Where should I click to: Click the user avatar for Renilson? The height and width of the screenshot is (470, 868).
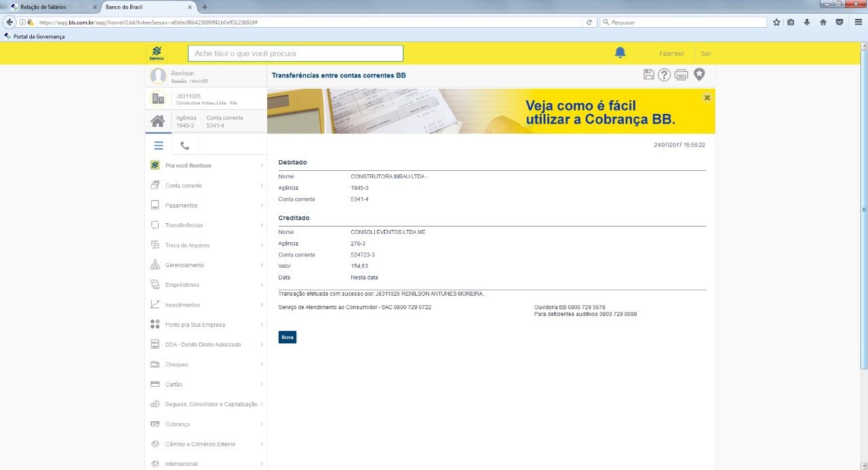[158, 76]
